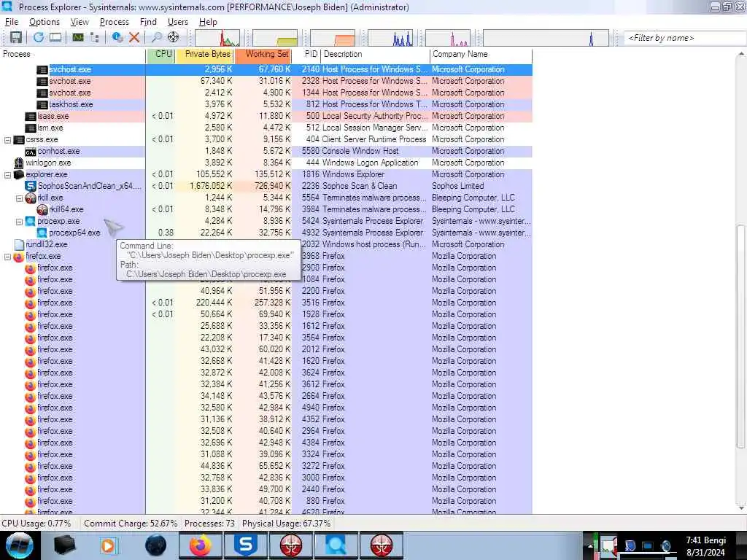Sort by the Private Bytes column header
The image size is (747, 560).
[205, 55]
